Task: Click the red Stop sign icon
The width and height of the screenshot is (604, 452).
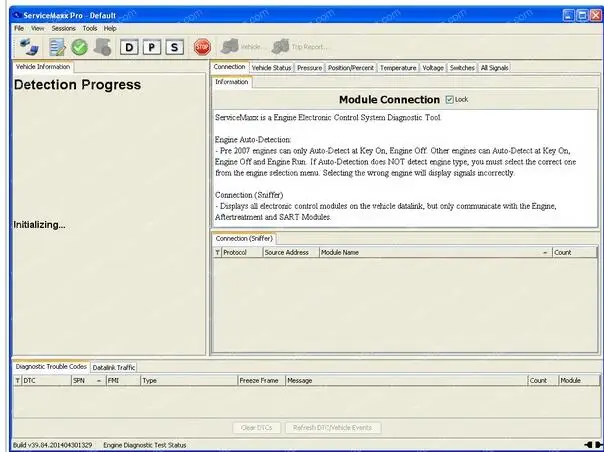Action: pyautogui.click(x=202, y=47)
